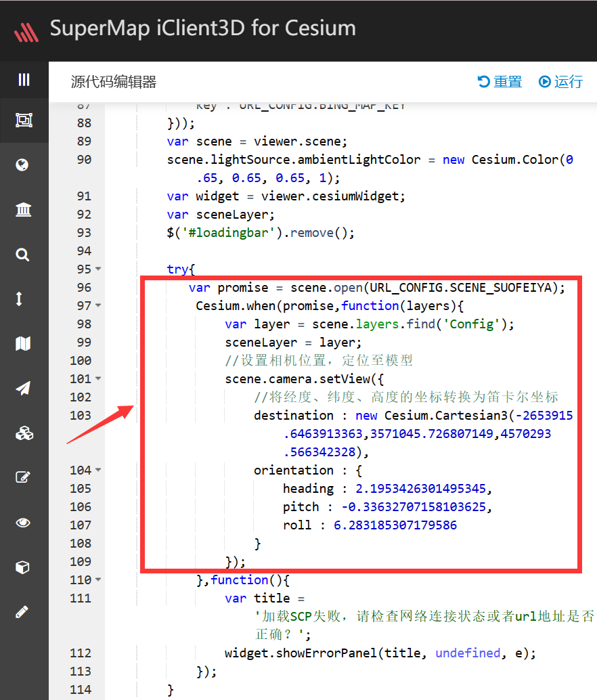Click 'var title =' on line 111
The width and height of the screenshot is (597, 700).
point(265,598)
